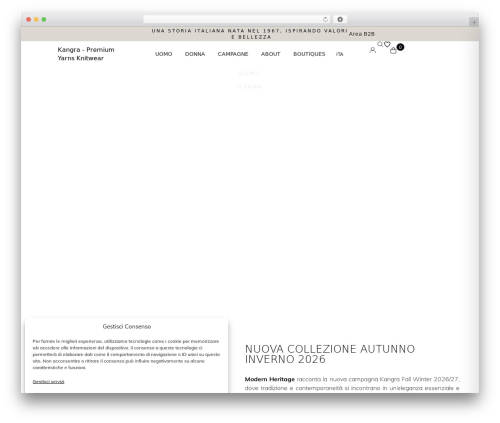This screenshot has width=500, height=423.
Task: Open the shopping bag cart icon
Action: 393,51
